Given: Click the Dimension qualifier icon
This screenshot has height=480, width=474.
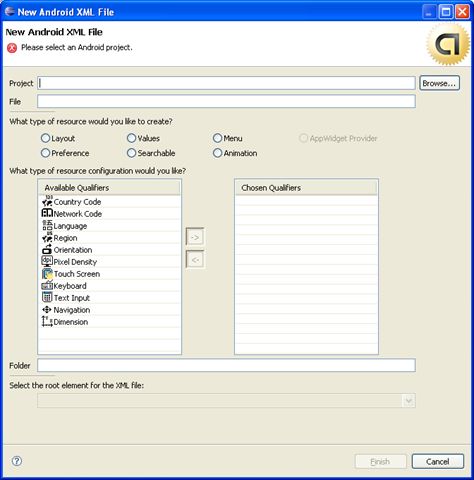Looking at the screenshot, I should coord(47,321).
